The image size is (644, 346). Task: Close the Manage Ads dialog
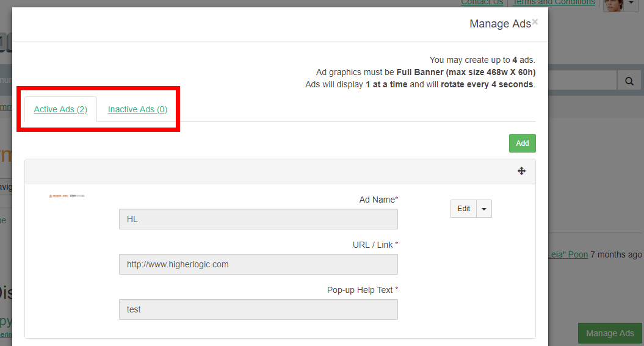tap(535, 22)
